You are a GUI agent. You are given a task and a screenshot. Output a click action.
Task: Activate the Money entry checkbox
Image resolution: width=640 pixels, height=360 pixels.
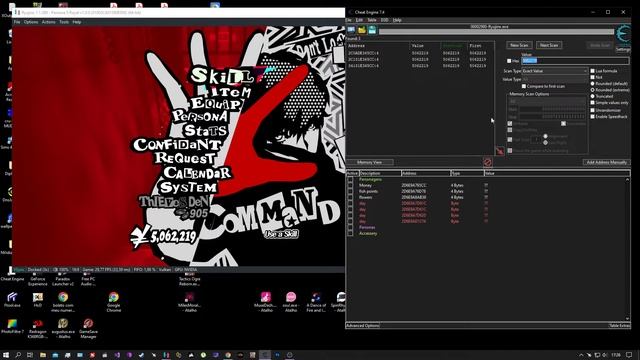(x=350, y=185)
